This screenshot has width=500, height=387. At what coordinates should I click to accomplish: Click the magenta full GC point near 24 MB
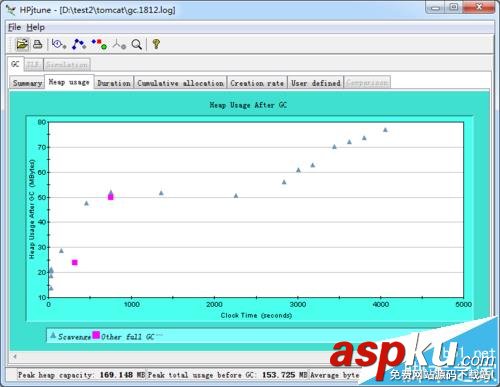(75, 263)
